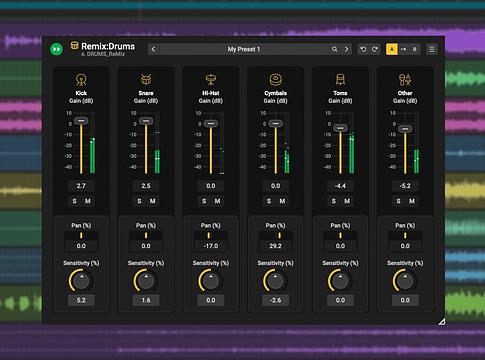Click the window resize corner handle

[441, 321]
